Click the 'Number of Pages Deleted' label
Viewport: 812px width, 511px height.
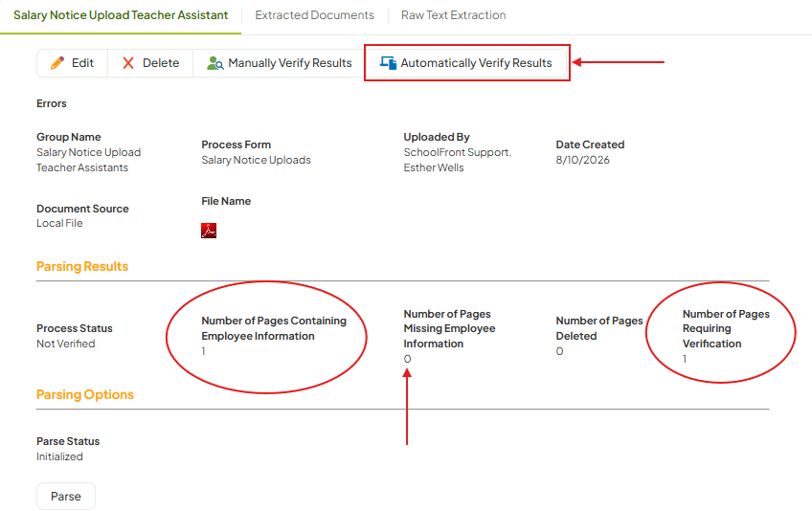[599, 328]
